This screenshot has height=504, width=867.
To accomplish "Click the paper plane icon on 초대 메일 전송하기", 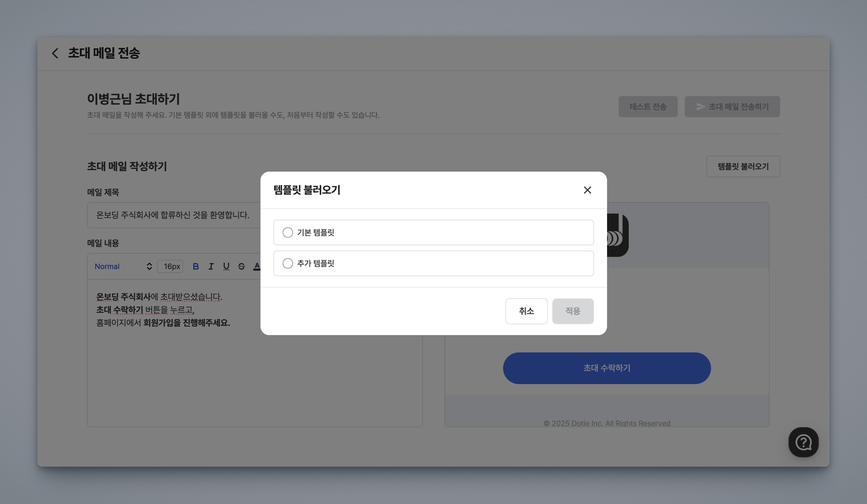I will [700, 107].
